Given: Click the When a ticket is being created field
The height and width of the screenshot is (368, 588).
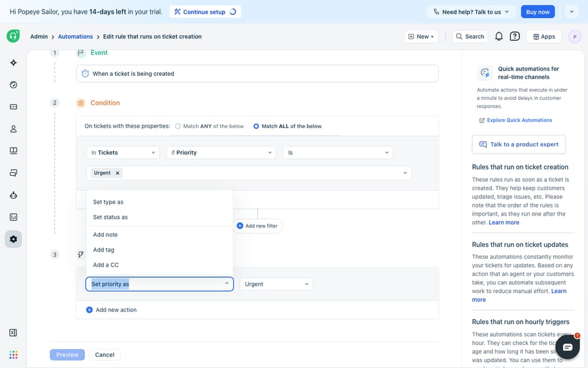Looking at the screenshot, I should click(257, 73).
